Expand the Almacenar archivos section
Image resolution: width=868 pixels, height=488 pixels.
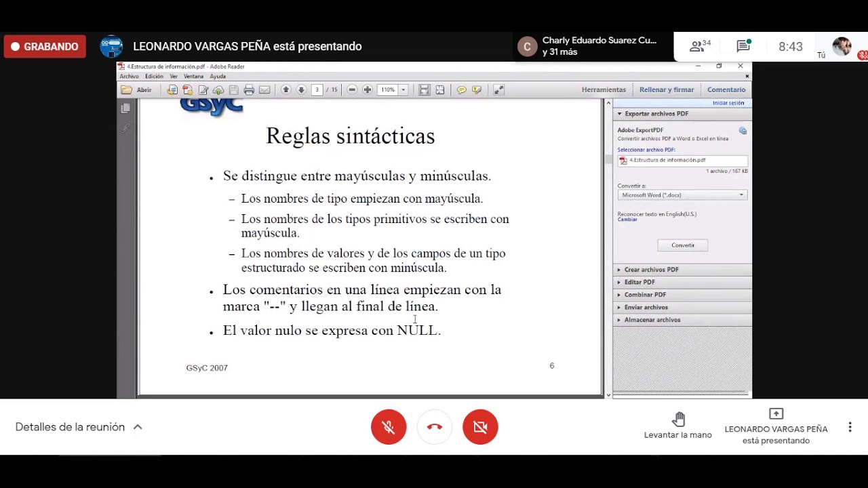[682, 320]
